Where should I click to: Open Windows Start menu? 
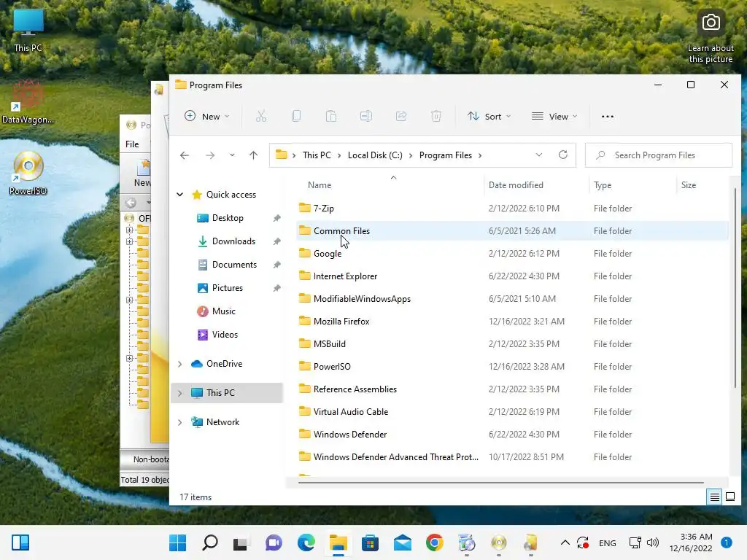[x=178, y=542]
